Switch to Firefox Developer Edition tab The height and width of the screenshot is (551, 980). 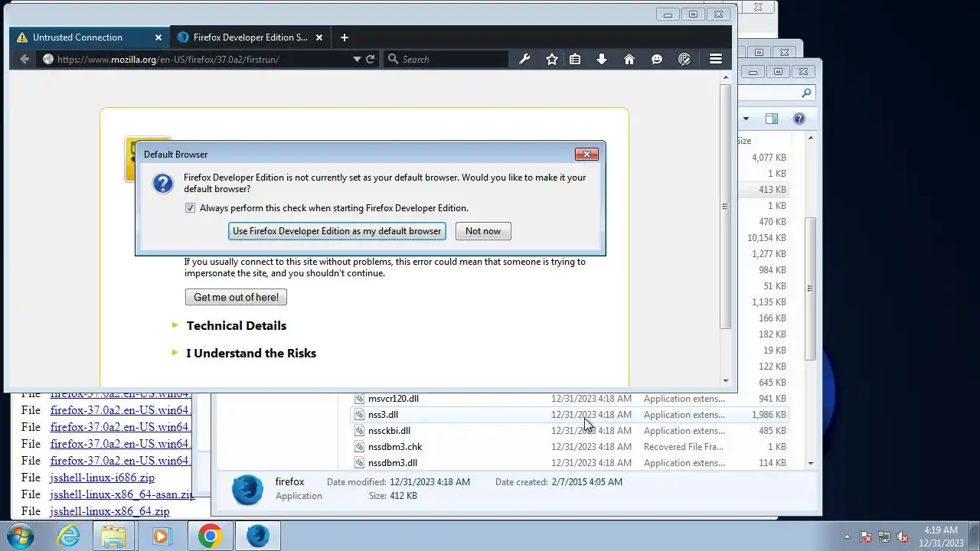tap(250, 37)
